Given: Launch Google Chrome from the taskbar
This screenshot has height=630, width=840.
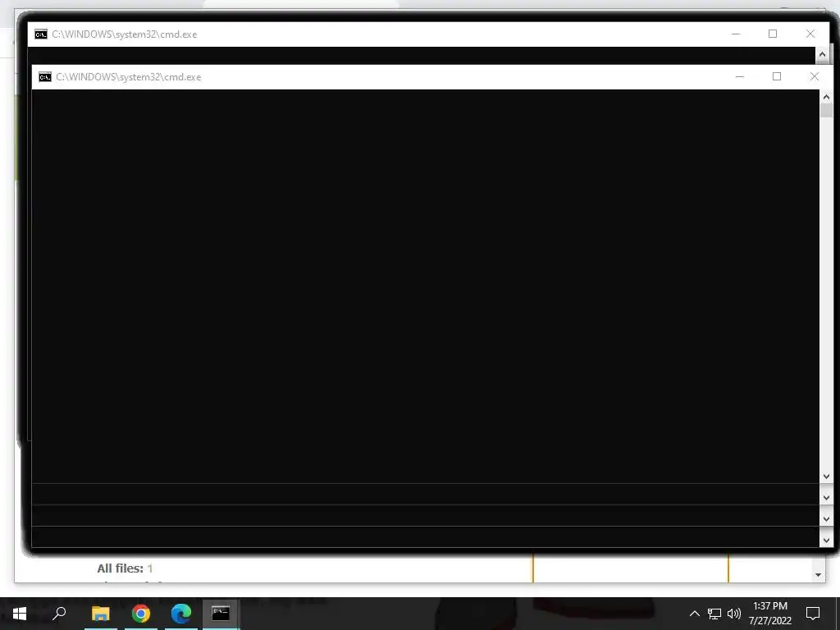Looking at the screenshot, I should point(141,614).
